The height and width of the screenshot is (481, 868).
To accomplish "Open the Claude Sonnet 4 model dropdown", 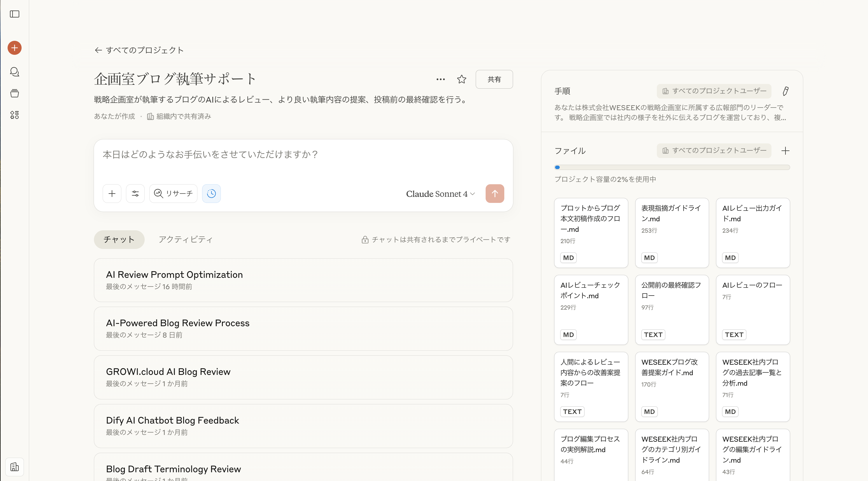I will click(x=440, y=194).
